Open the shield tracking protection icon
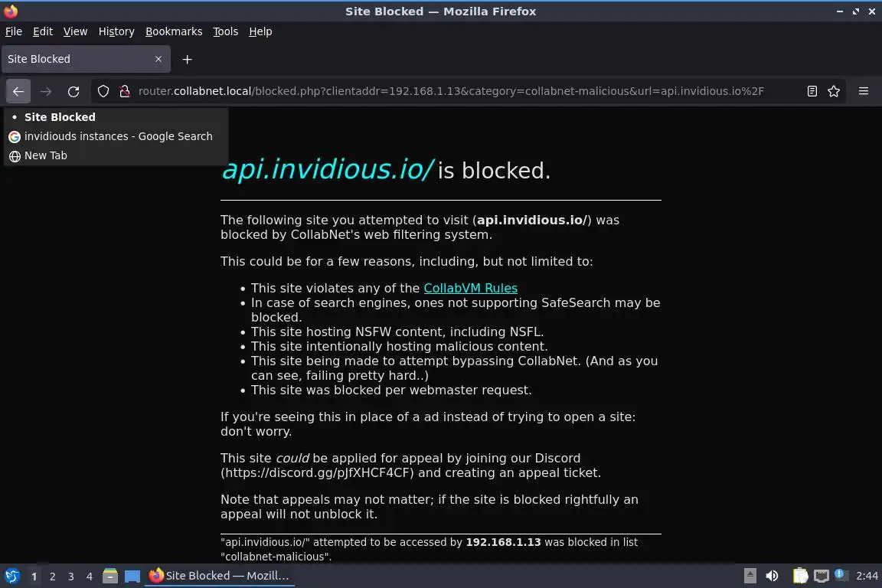Screen dimensions: 882x588 (103, 91)
